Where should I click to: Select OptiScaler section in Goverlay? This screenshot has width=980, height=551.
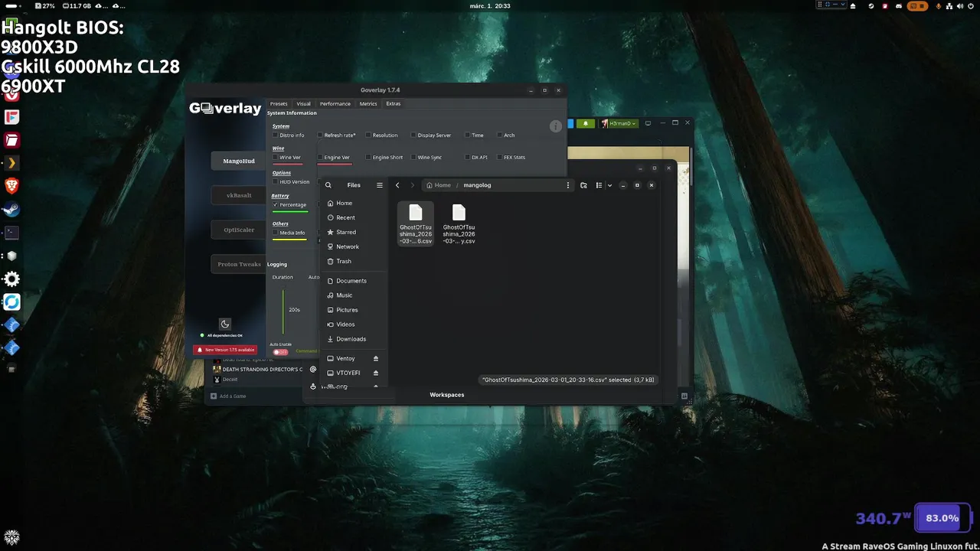pos(238,230)
